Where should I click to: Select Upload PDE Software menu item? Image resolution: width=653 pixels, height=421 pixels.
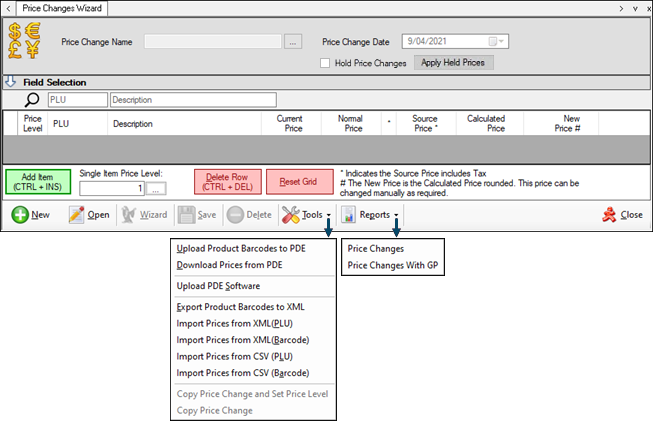pyautogui.click(x=218, y=286)
